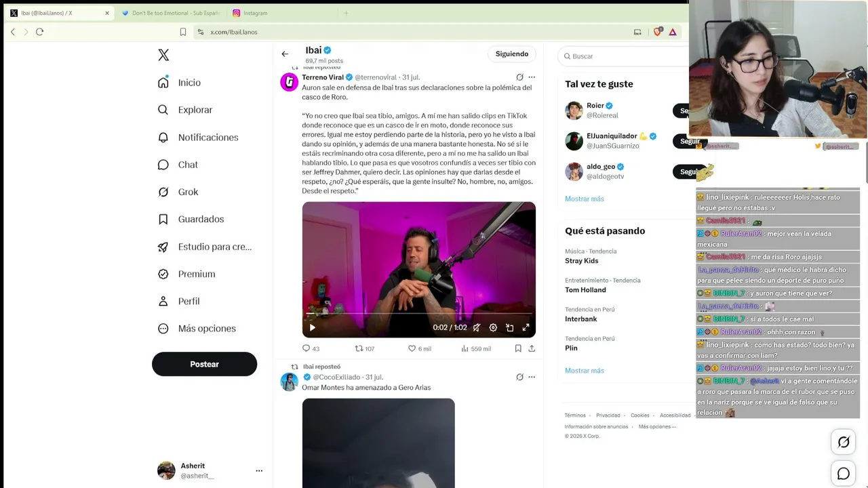Screen dimensions: 868x488
Task: Open Terreno Viral profile avatar
Action: coord(290,82)
